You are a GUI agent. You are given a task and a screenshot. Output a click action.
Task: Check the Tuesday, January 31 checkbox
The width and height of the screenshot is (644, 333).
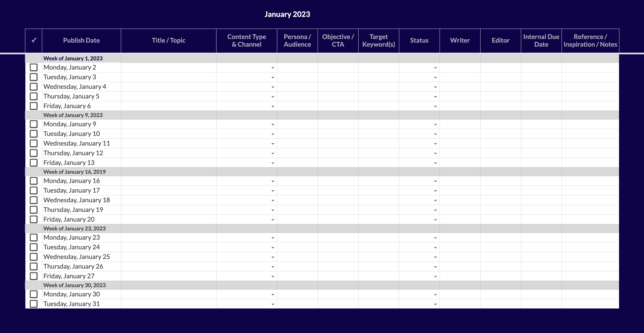pyautogui.click(x=33, y=304)
